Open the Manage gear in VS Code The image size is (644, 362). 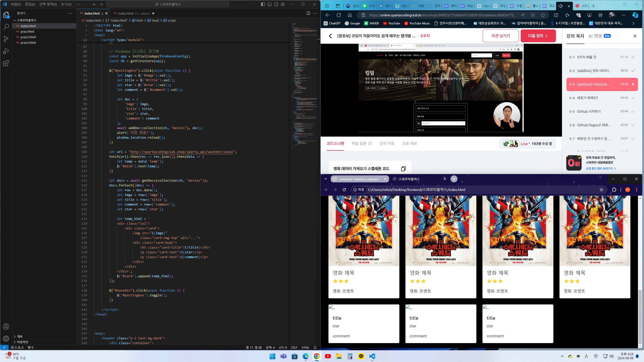tap(6, 339)
